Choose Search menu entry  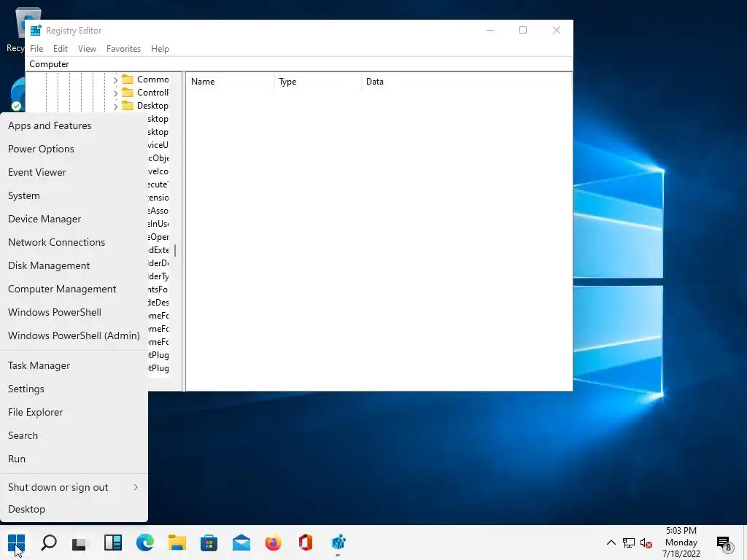coord(74,436)
